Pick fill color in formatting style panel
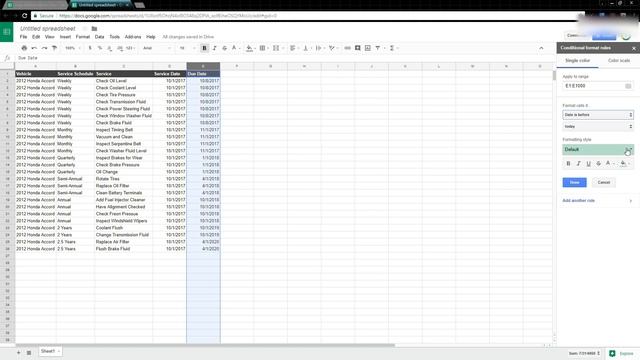 click(624, 163)
